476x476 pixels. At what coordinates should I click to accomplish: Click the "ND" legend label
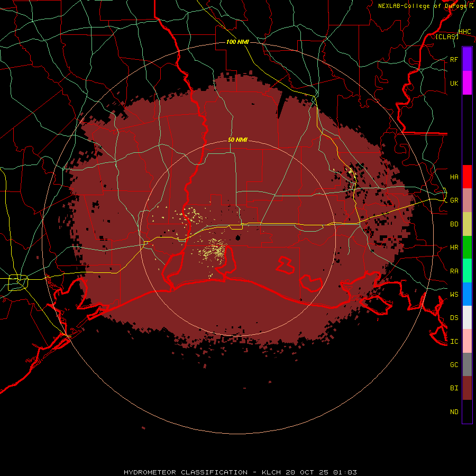coord(454,412)
